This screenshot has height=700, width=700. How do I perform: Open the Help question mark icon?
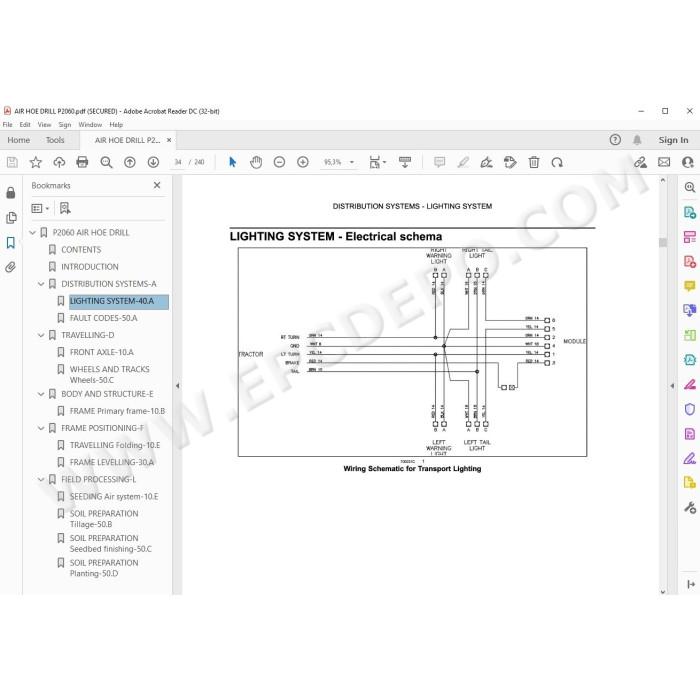pyautogui.click(x=615, y=140)
